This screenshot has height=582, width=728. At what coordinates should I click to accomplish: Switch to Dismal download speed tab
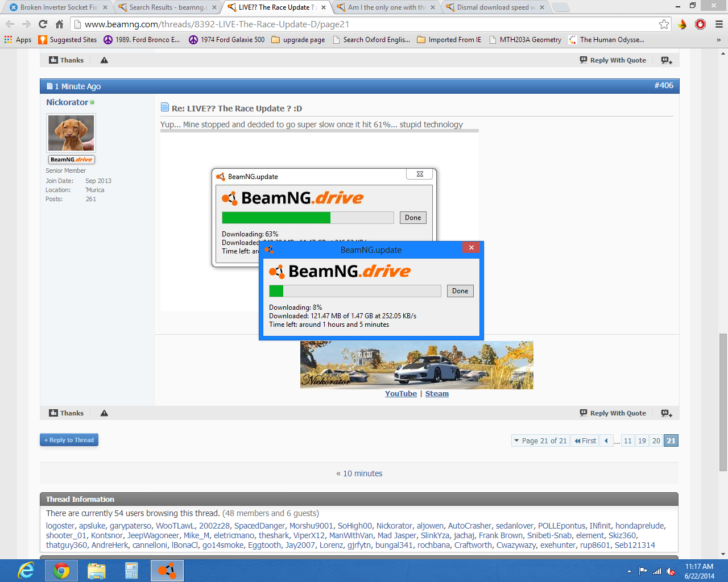click(495, 7)
